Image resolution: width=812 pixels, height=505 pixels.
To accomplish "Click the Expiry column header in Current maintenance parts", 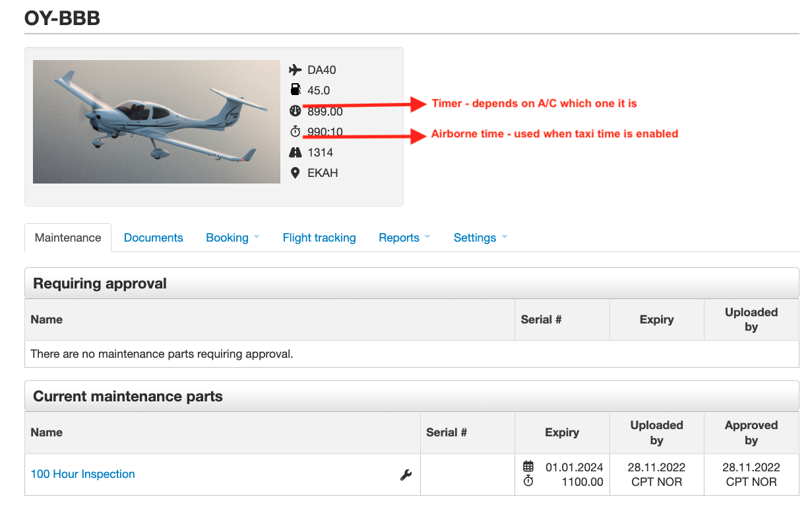I will (561, 432).
